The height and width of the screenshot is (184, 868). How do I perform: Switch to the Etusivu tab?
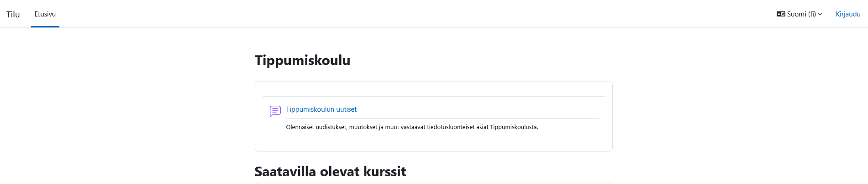coord(45,14)
